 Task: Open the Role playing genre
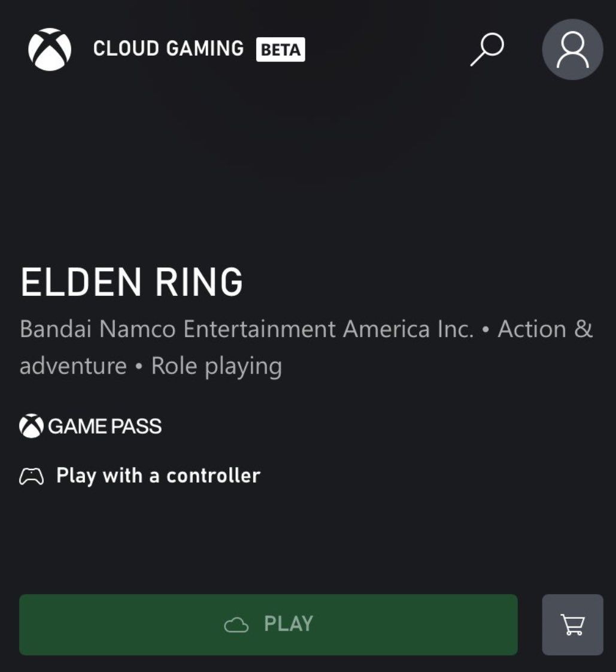[x=216, y=366]
